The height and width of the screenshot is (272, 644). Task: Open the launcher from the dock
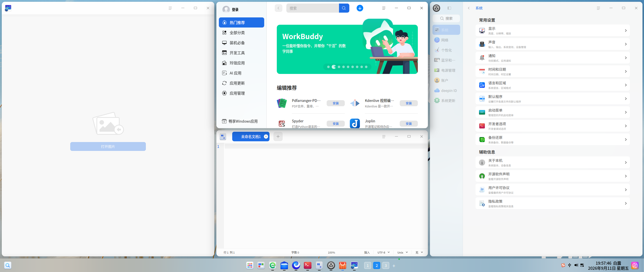[x=250, y=265]
